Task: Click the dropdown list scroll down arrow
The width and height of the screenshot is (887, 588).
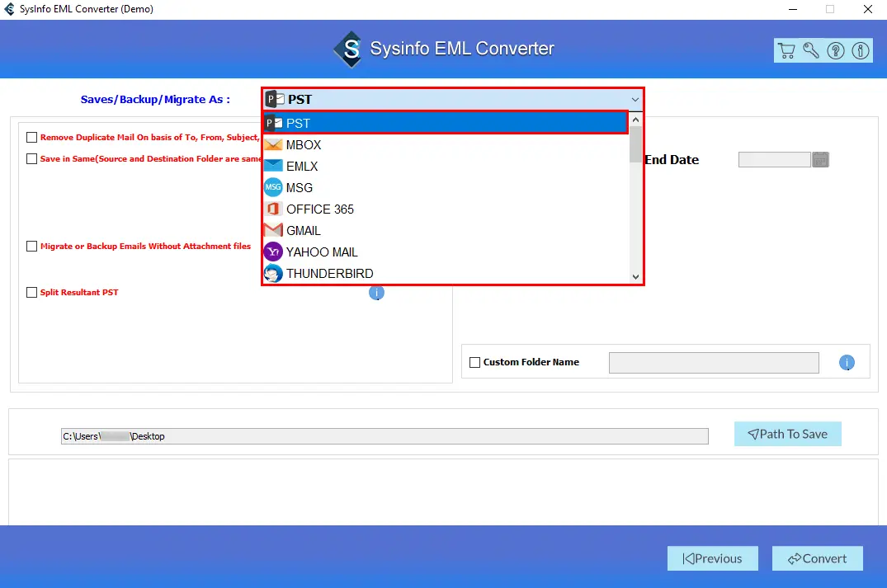Action: pos(636,276)
